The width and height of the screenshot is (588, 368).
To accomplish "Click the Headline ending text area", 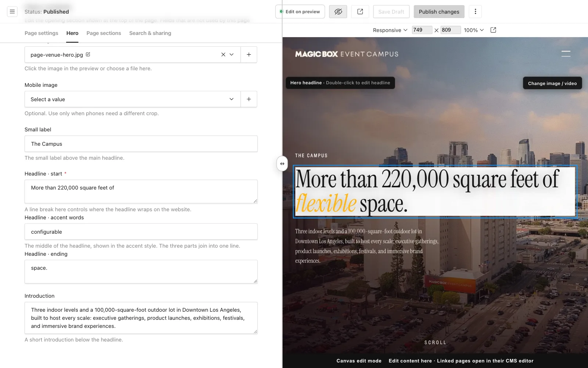I will point(141,272).
